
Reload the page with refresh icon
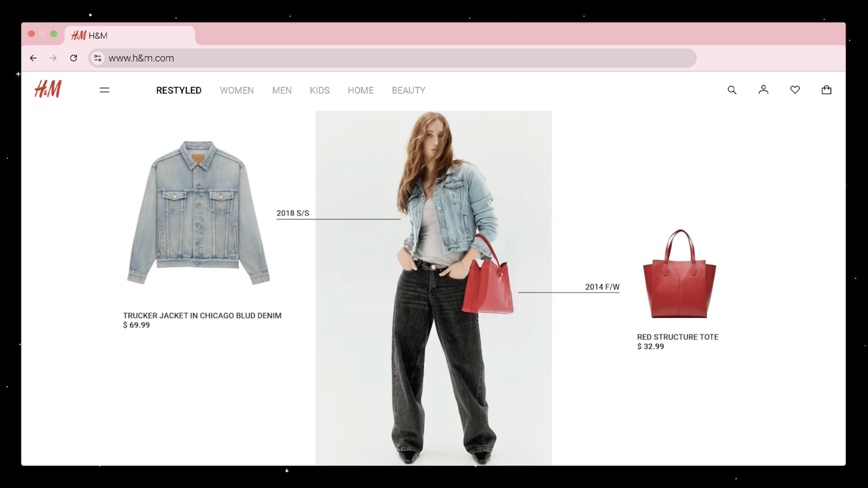(73, 58)
